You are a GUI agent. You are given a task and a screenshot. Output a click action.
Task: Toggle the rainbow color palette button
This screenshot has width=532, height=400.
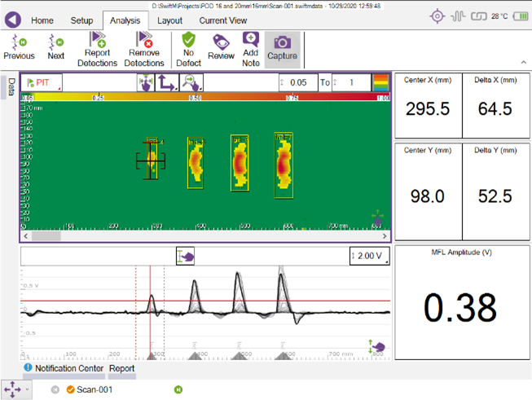380,82
